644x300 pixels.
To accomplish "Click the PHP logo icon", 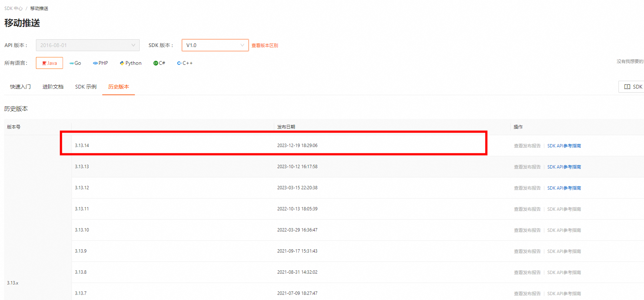I will click(95, 63).
